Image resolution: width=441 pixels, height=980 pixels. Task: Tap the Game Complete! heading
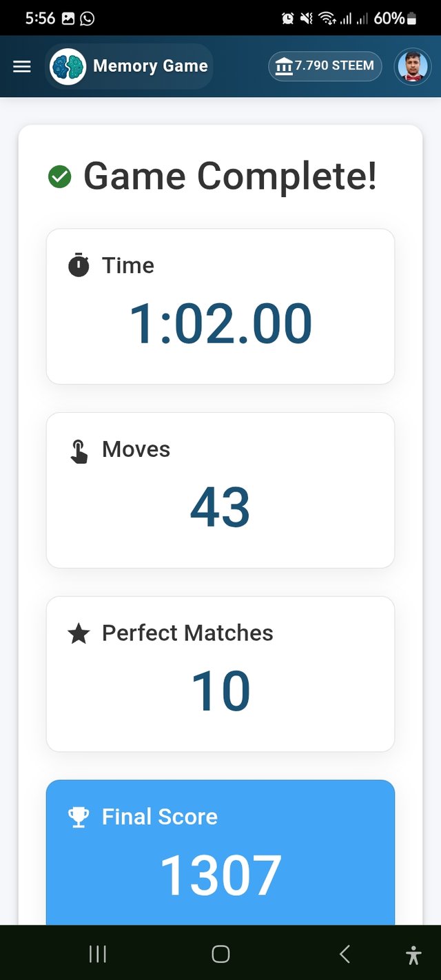[x=230, y=176]
